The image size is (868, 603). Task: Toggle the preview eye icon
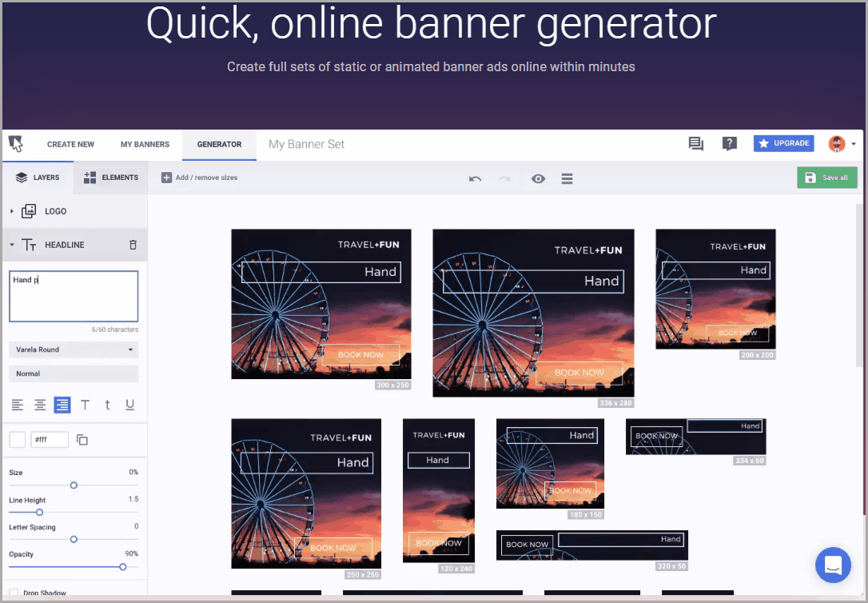(x=538, y=179)
